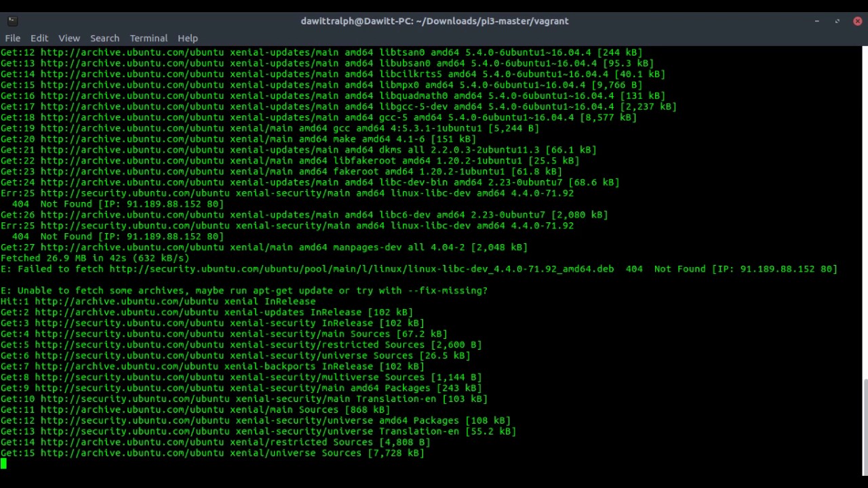The height and width of the screenshot is (488, 868).
Task: Click 'Get:13' universe Translation-en line
Action: [x=258, y=432]
